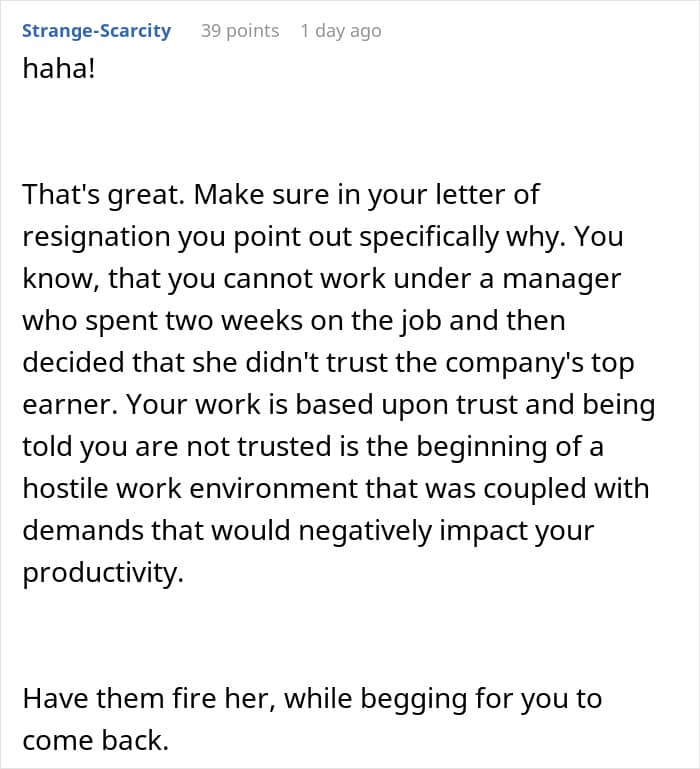Screen dimensions: 700x769
Task: Click the word 'productivity.'
Action: click(x=103, y=575)
